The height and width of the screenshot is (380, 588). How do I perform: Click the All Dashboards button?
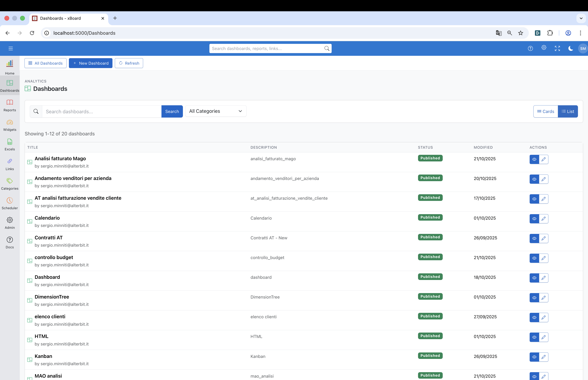[x=45, y=63]
